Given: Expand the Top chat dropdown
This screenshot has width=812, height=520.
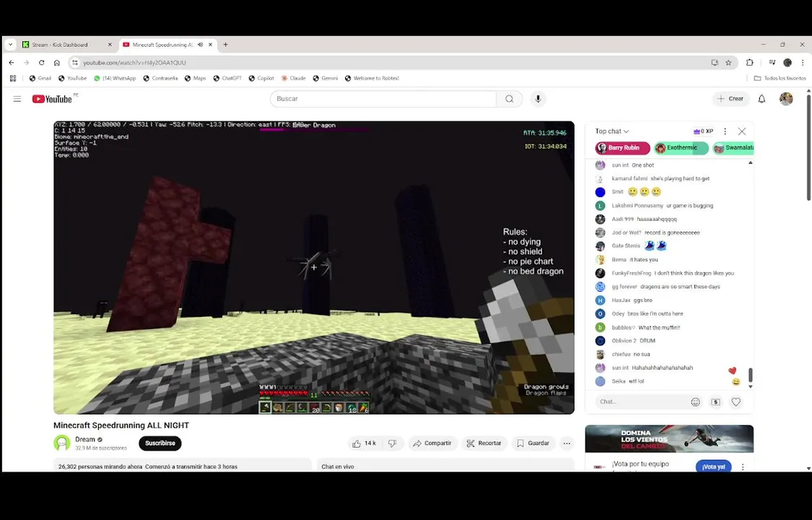Looking at the screenshot, I should point(611,131).
